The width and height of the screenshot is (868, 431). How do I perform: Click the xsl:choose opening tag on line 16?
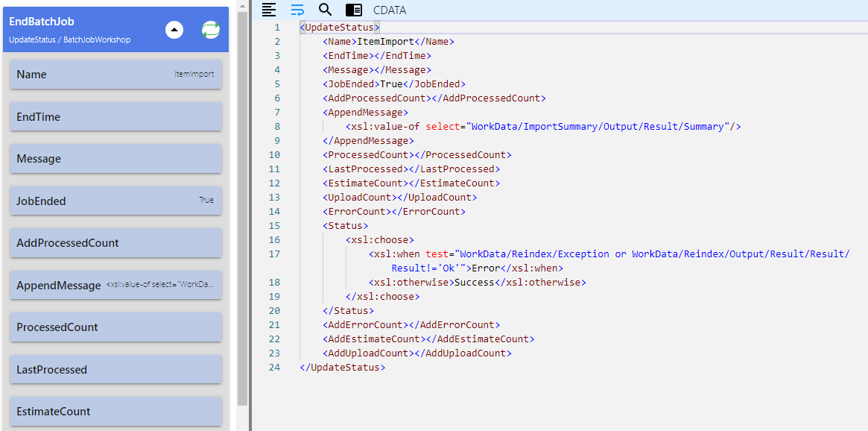(380, 240)
